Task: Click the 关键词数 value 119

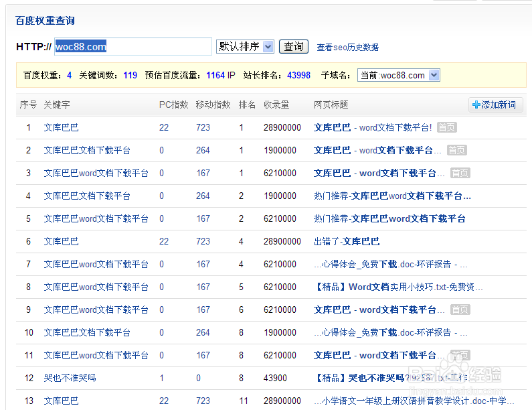Action: (130, 75)
